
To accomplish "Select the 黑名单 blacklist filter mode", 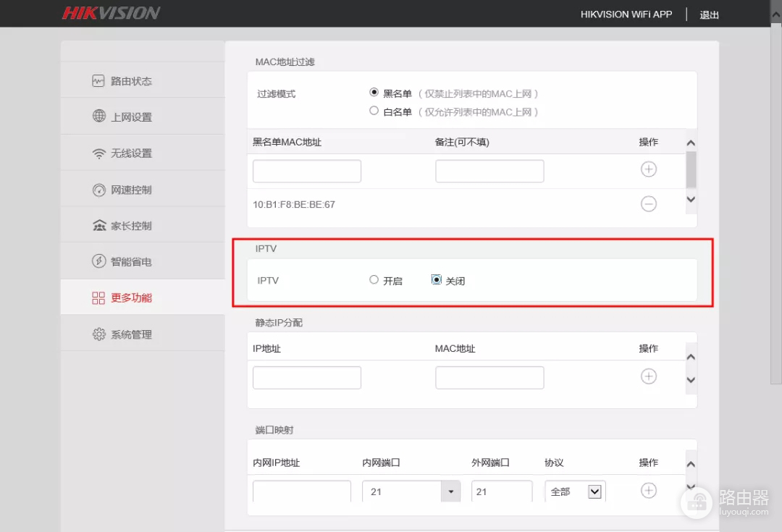I will click(x=374, y=92).
